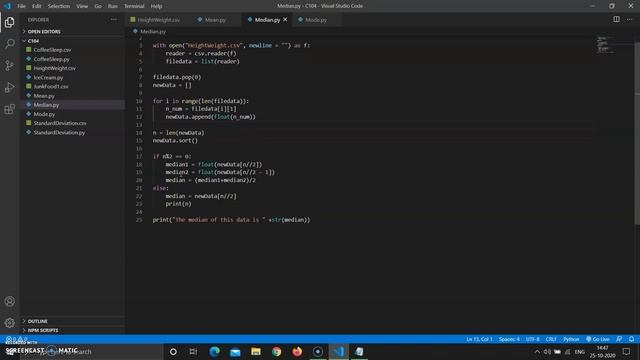Switch to the Mode.py tab

(316, 20)
